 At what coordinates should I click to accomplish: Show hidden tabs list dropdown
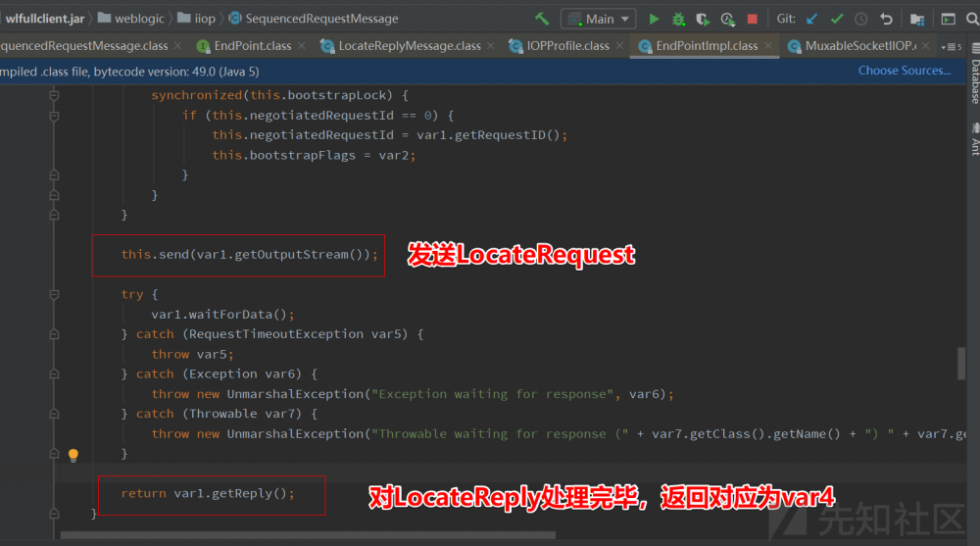click(952, 46)
